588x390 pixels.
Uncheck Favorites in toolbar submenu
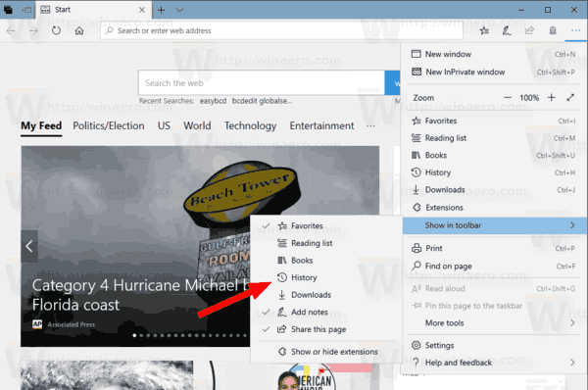coord(326,225)
